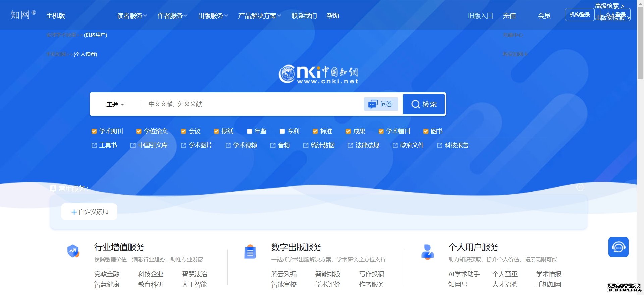
Task: Click the 中国引文库 external link icon
Action: click(133, 145)
